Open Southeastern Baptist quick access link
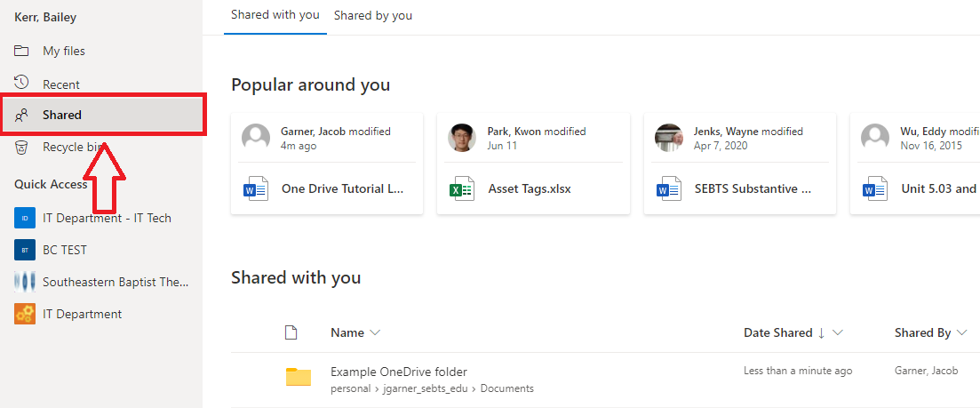This screenshot has width=980, height=408. coord(116,282)
